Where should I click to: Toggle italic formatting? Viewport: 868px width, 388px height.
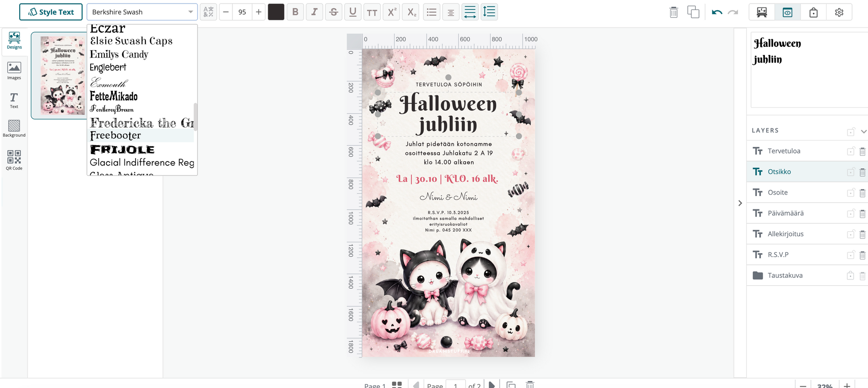(x=314, y=12)
